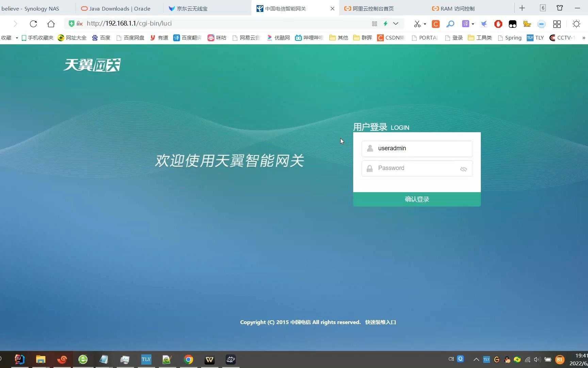
Task: Click the network Wi-Fi icon in system tray
Action: coord(527,359)
